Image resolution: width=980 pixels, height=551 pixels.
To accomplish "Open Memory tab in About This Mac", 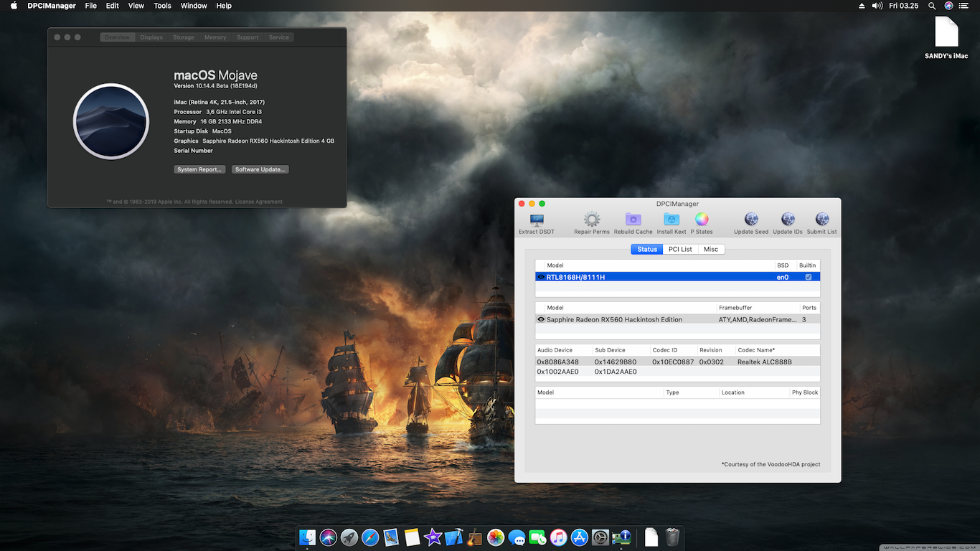I will pyautogui.click(x=215, y=37).
